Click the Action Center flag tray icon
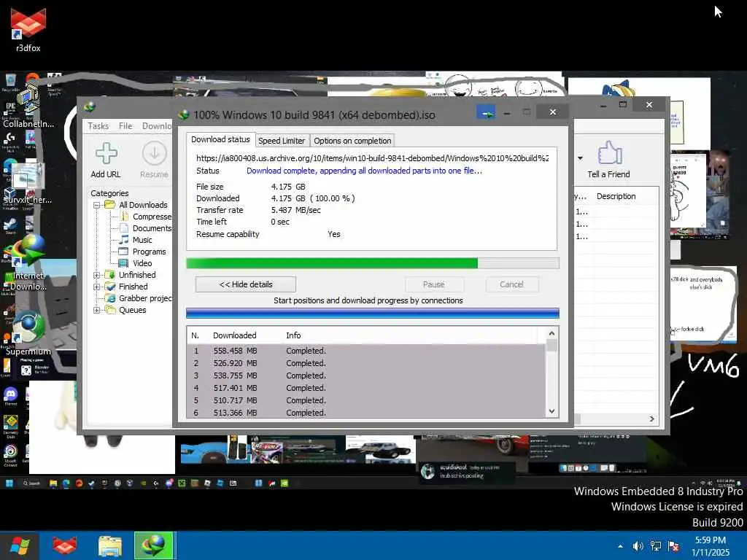Screen dimensions: 747x560 (673, 546)
